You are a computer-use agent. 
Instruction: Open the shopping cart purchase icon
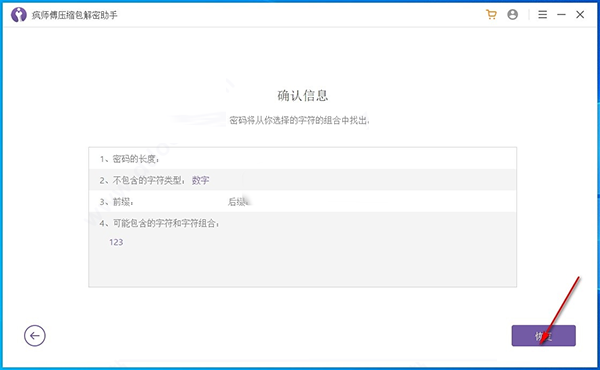point(491,15)
